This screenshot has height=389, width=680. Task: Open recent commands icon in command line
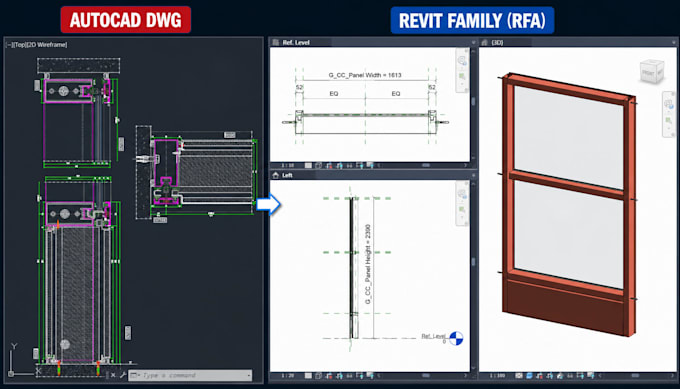(x=134, y=375)
